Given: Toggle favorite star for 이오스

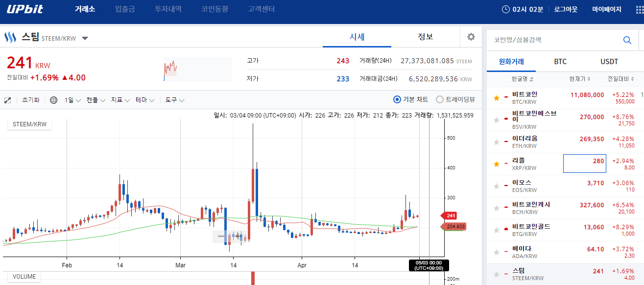Looking at the screenshot, I should 497,186.
